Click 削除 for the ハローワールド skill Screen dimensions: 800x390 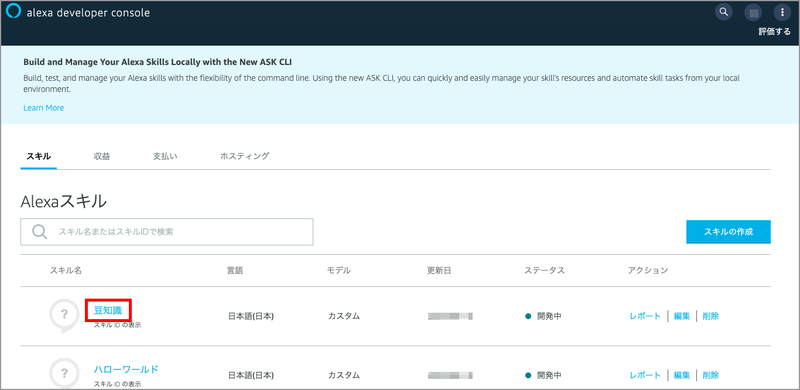pos(711,375)
